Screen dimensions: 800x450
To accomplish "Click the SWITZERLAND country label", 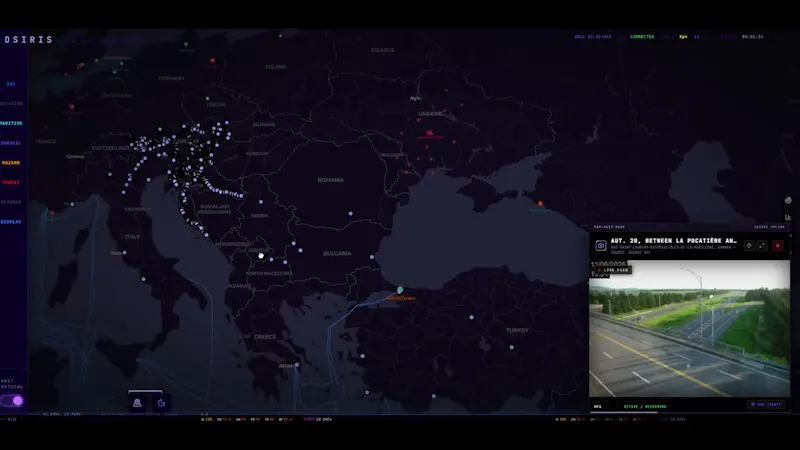I will tap(111, 148).
